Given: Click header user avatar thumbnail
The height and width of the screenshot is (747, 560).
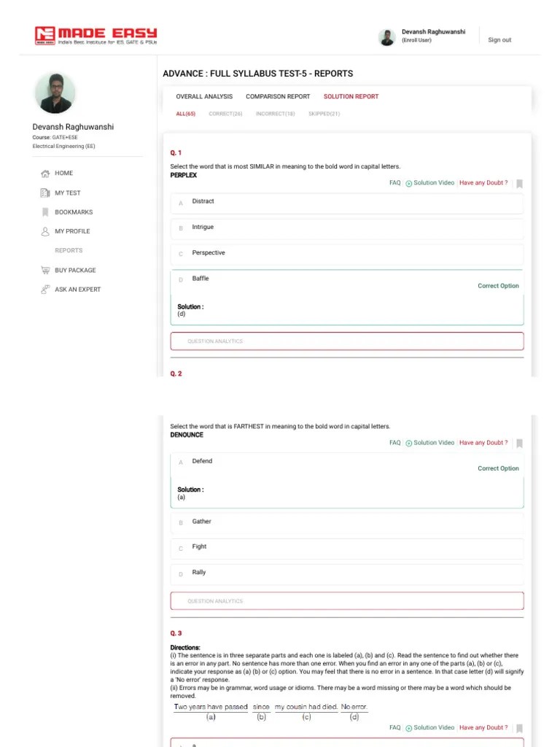Looking at the screenshot, I should [386, 37].
